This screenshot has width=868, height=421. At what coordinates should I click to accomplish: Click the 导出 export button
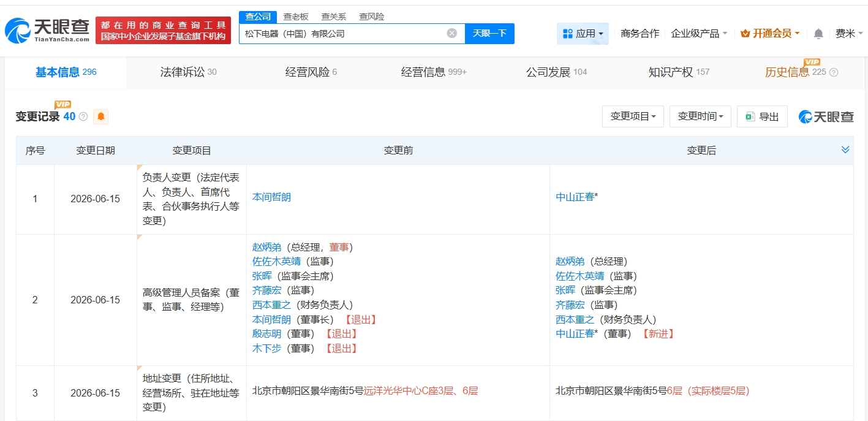[762, 116]
